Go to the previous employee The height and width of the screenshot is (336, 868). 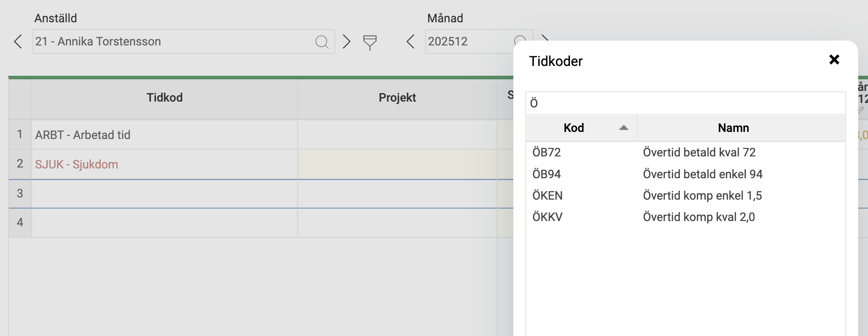click(18, 42)
